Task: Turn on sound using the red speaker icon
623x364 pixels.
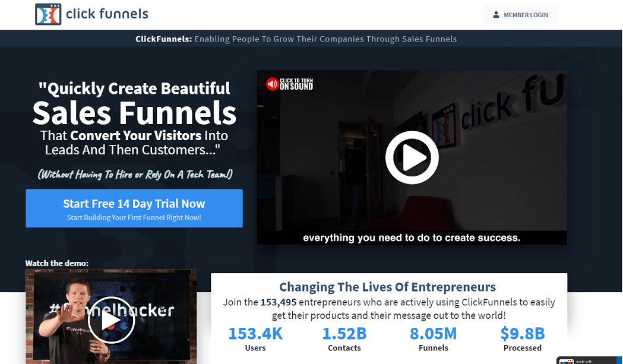Action: pyautogui.click(x=272, y=84)
